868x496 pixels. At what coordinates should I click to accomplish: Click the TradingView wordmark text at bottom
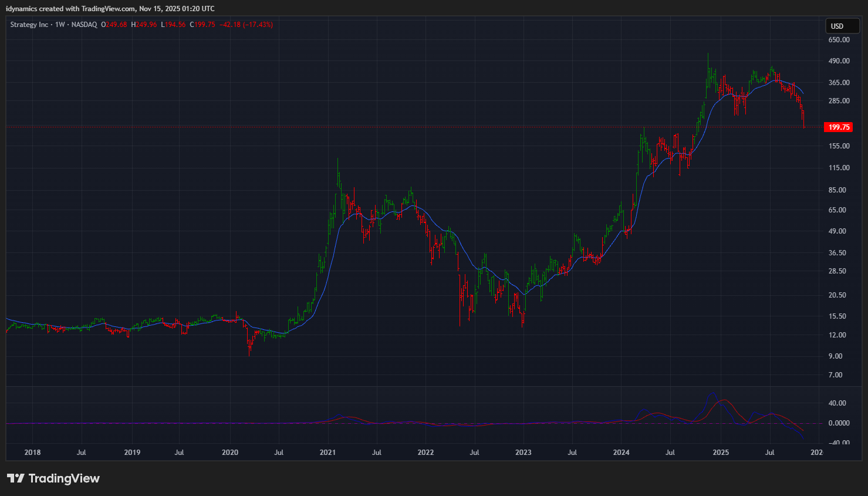[64, 478]
